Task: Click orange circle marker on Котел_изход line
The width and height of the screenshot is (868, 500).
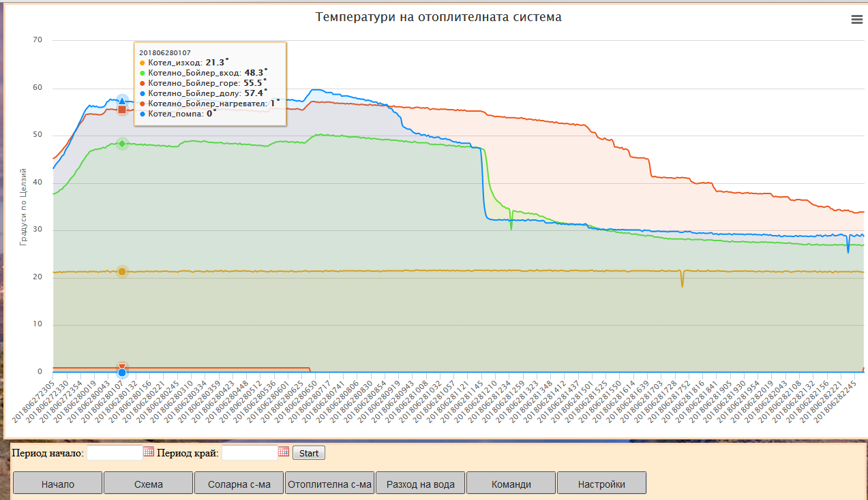Action: (122, 272)
